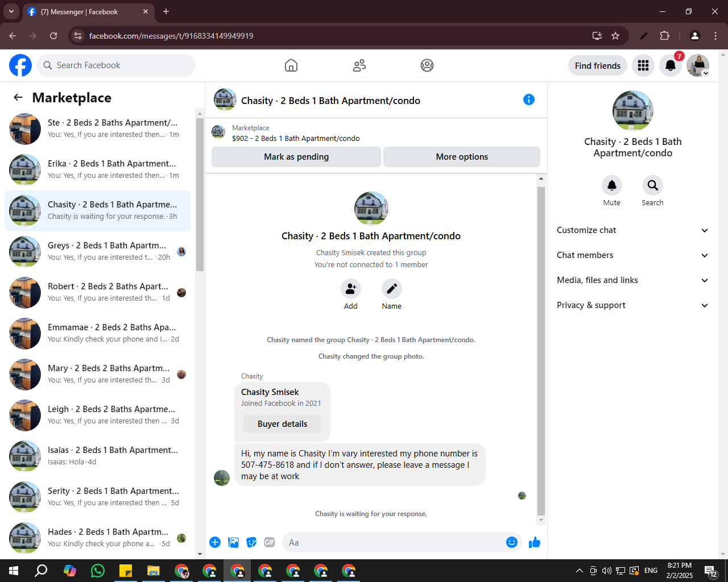The image size is (728, 582).
Task: Choose a GIF in the composer
Action: [270, 542]
